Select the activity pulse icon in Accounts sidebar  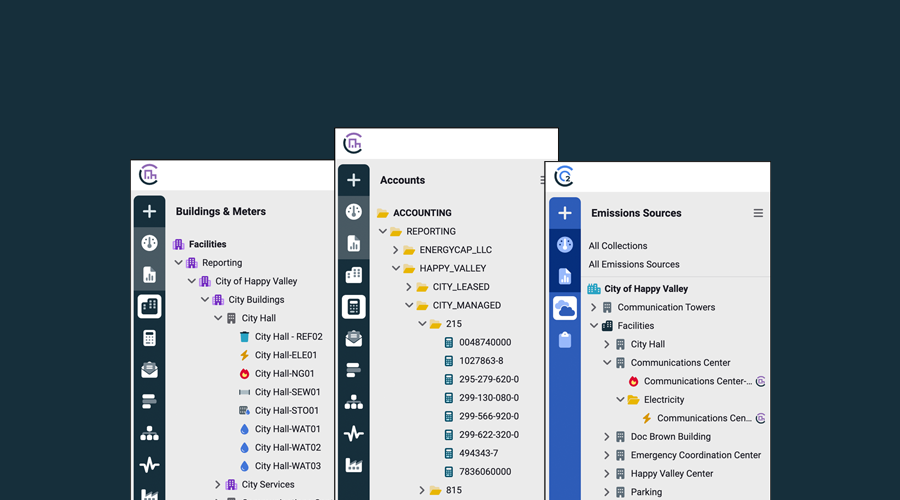(x=353, y=434)
